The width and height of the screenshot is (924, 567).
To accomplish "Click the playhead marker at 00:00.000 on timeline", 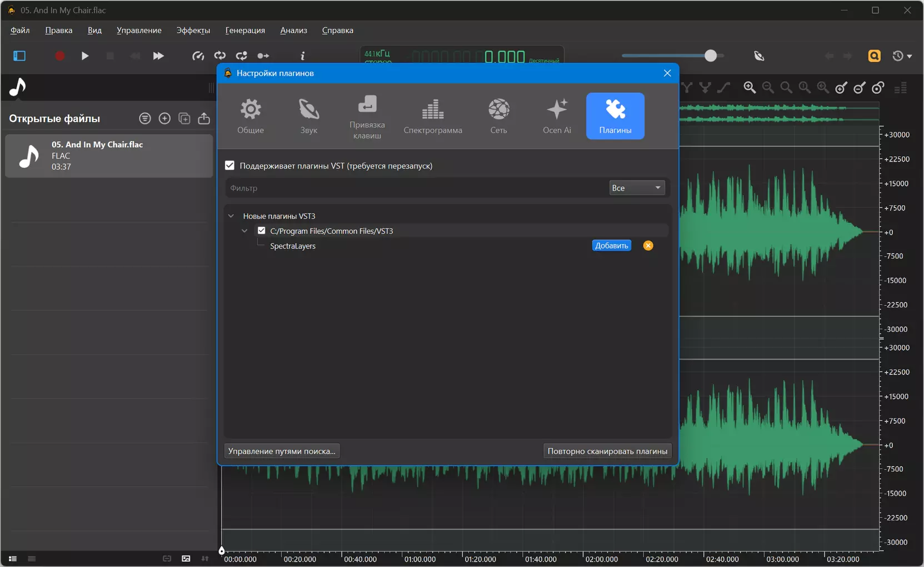I will (x=222, y=550).
